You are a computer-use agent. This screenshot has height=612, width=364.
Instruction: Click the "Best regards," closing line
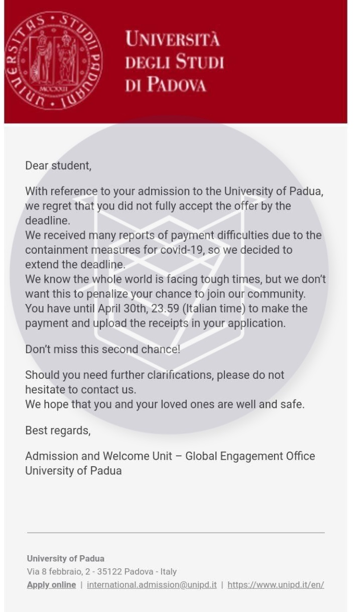pos(58,431)
